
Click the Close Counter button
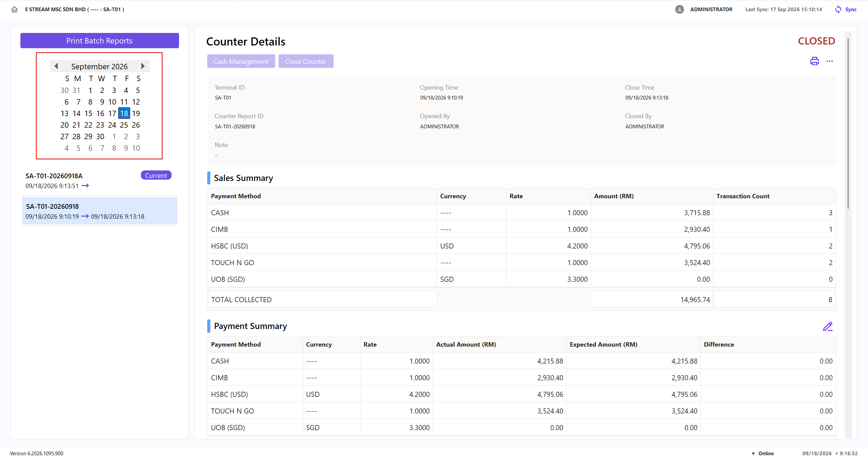[x=306, y=61]
